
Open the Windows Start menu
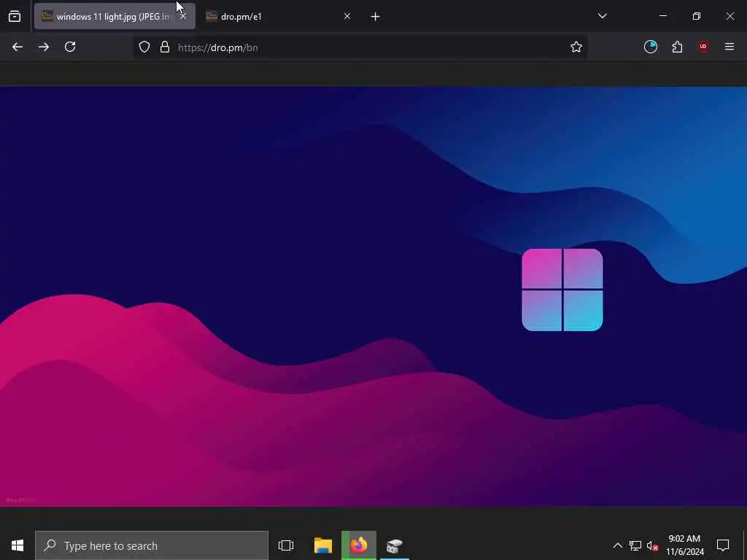pyautogui.click(x=18, y=545)
